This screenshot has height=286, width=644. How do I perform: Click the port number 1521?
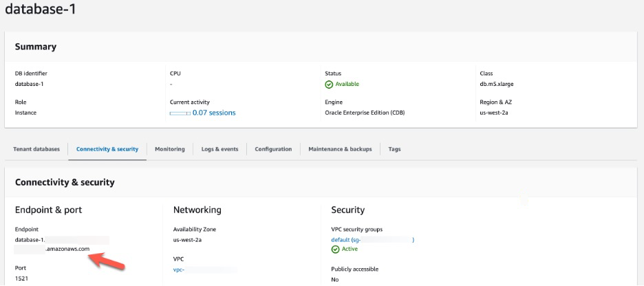tap(23, 279)
